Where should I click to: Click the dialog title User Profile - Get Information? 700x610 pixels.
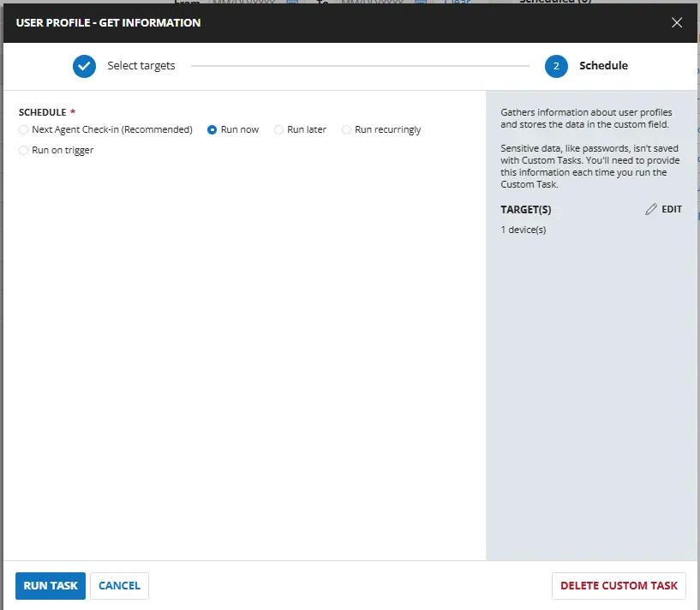coord(108,22)
